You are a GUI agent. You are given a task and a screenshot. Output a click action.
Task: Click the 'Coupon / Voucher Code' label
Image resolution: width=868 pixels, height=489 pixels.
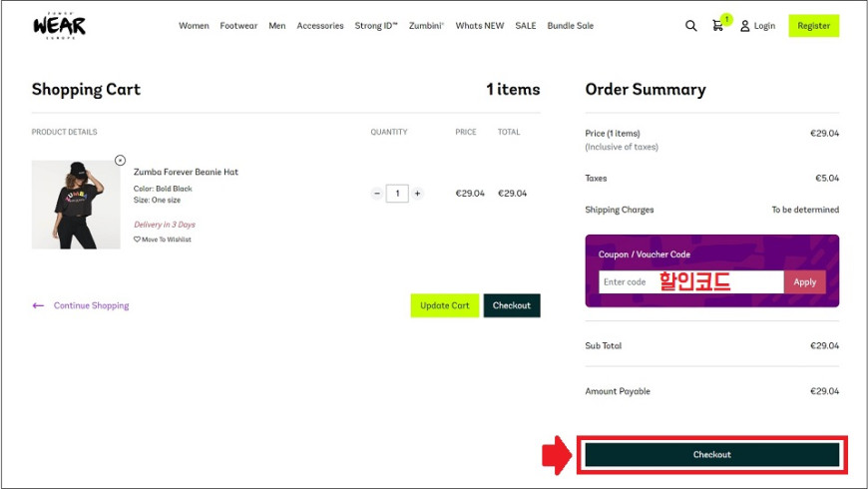(x=645, y=254)
